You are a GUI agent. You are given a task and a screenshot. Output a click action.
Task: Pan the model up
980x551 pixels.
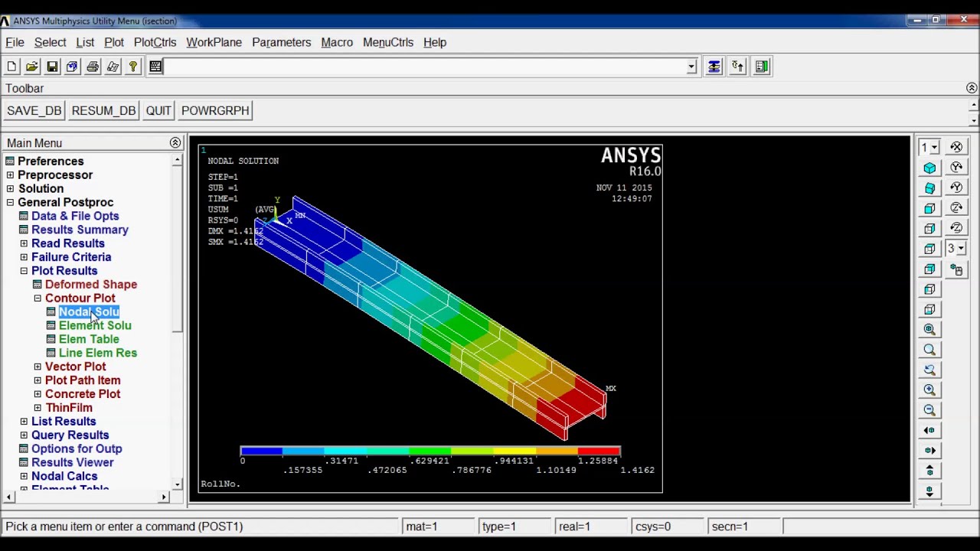coord(929,471)
